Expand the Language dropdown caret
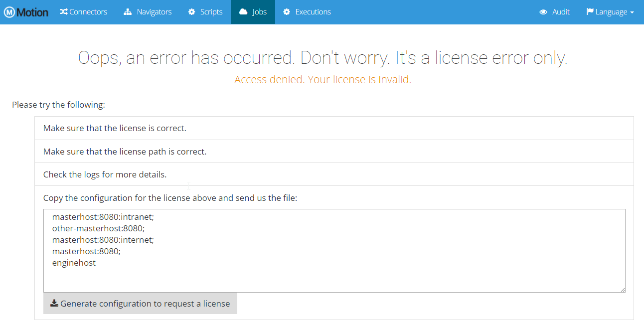This screenshot has height=329, width=644. (632, 12)
